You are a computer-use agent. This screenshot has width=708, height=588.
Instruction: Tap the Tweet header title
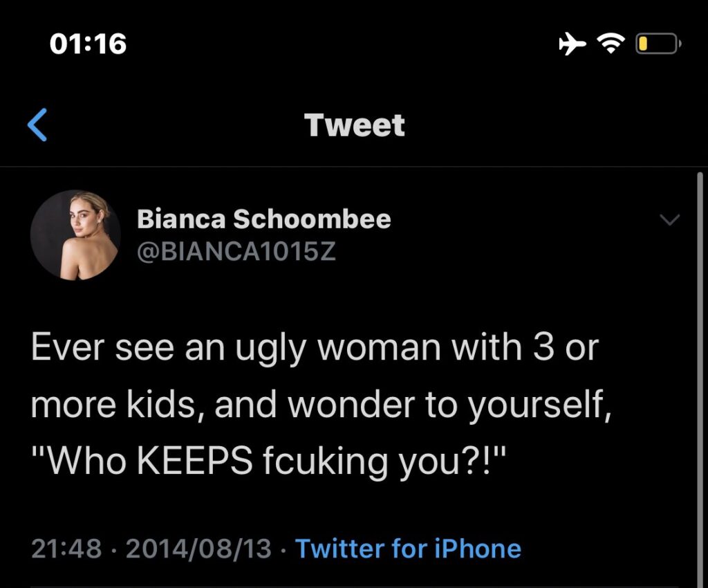coord(355,126)
